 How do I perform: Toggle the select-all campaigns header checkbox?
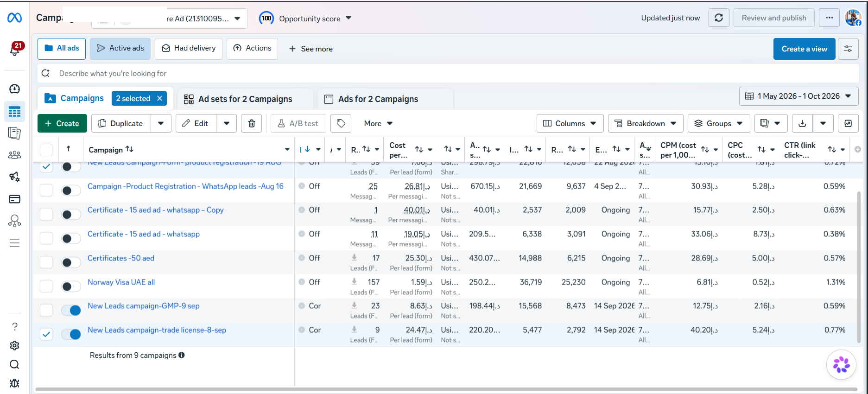click(x=46, y=150)
